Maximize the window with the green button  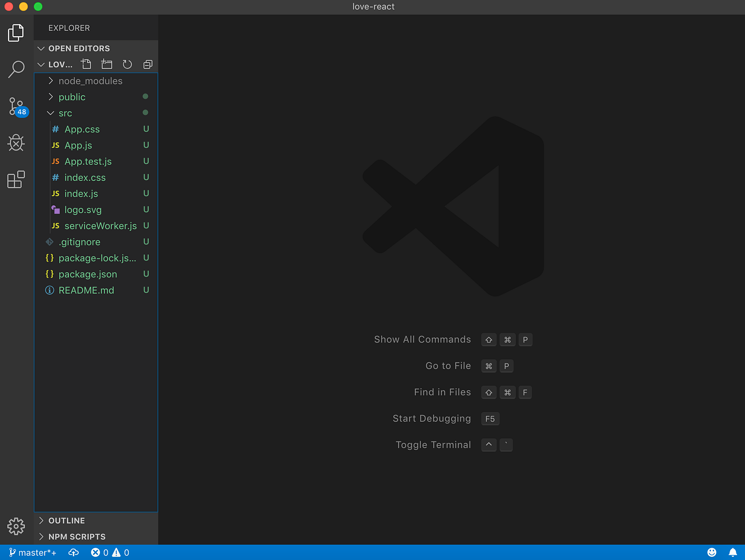(38, 6)
